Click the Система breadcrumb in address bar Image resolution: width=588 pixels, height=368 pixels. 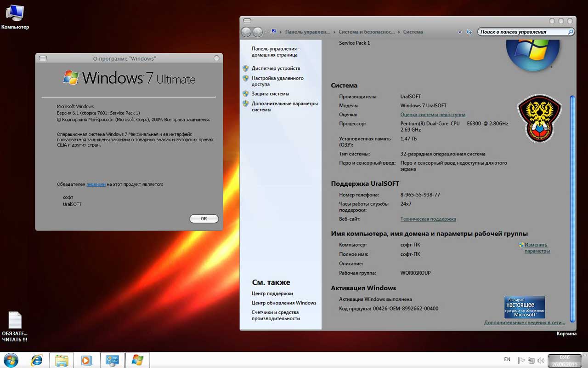click(x=413, y=32)
